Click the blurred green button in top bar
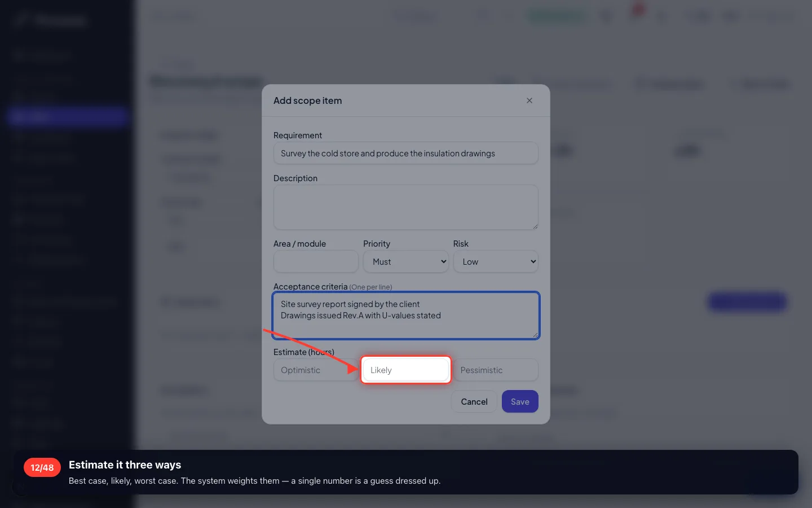 point(556,16)
